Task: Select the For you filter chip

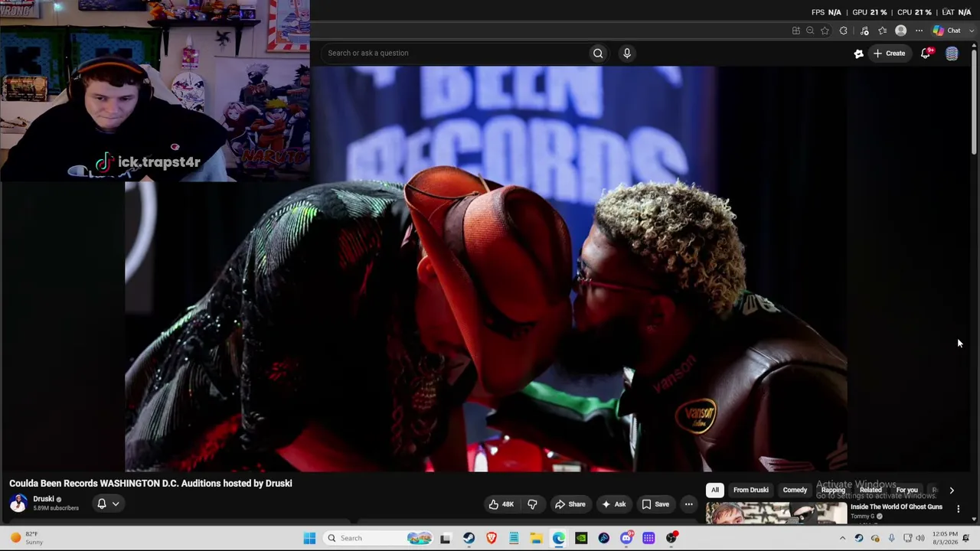Action: tap(906, 490)
